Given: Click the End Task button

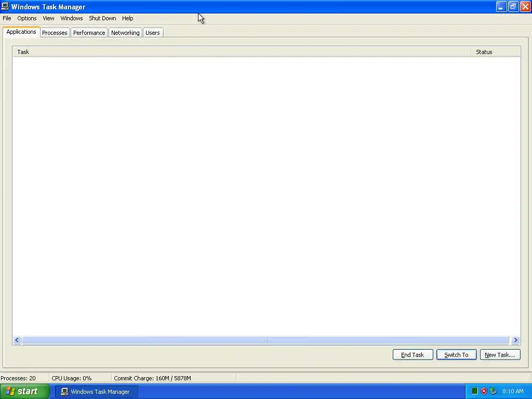Looking at the screenshot, I should pos(413,355).
